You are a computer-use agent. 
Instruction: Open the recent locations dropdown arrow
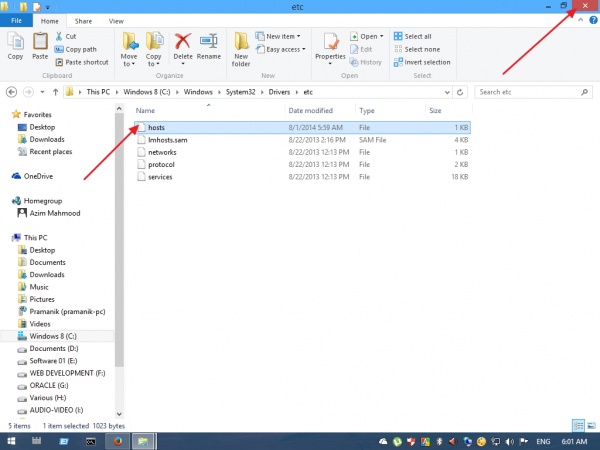42,92
